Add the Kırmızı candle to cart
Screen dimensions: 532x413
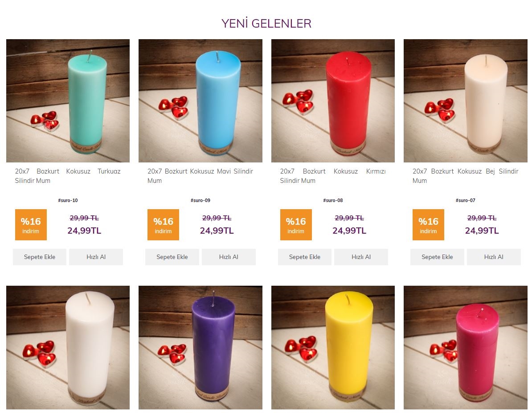pyautogui.click(x=304, y=257)
